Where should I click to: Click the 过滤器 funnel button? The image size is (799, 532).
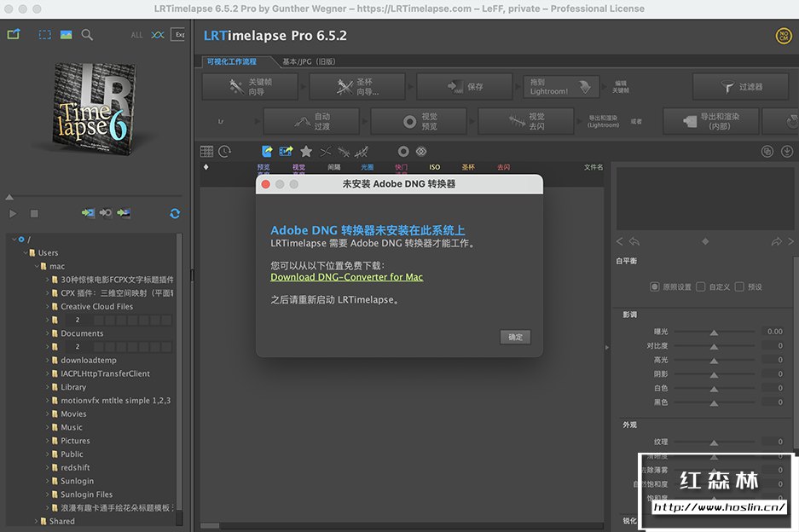pyautogui.click(x=740, y=87)
